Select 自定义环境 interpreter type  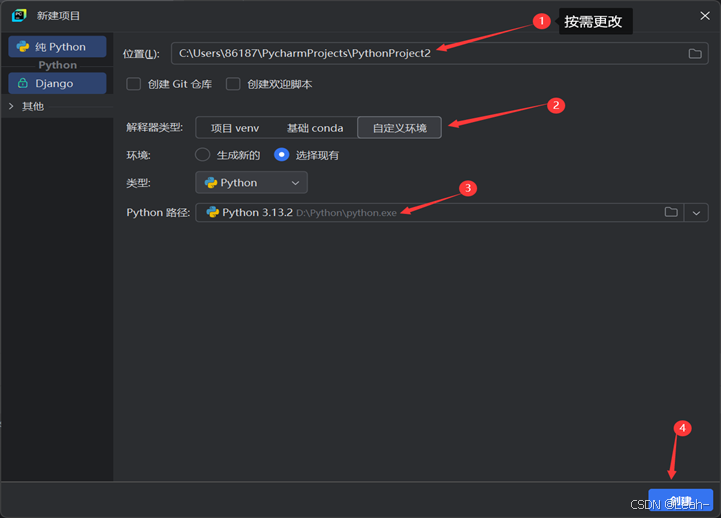(400, 128)
